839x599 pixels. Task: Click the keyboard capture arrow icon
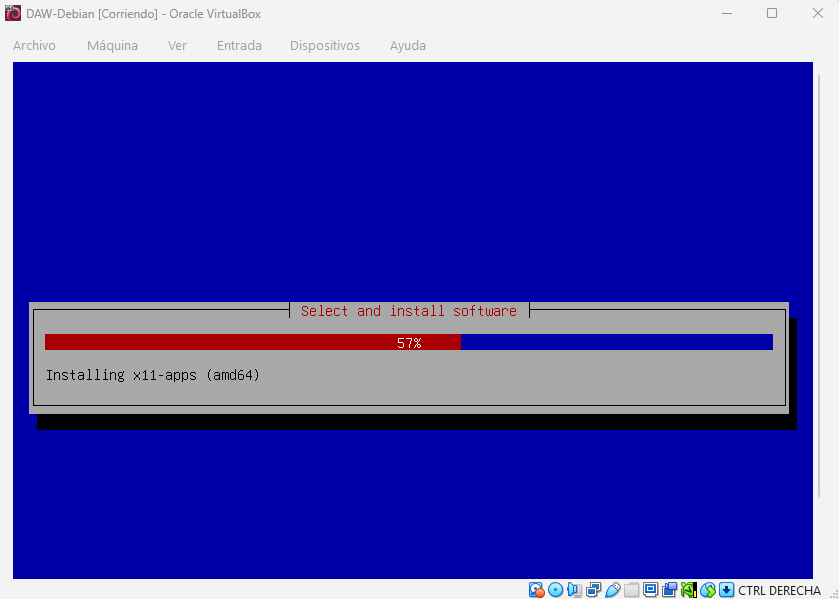(726, 590)
